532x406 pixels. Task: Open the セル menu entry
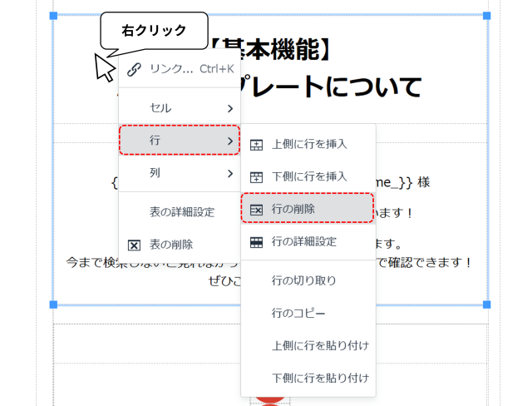(180, 108)
